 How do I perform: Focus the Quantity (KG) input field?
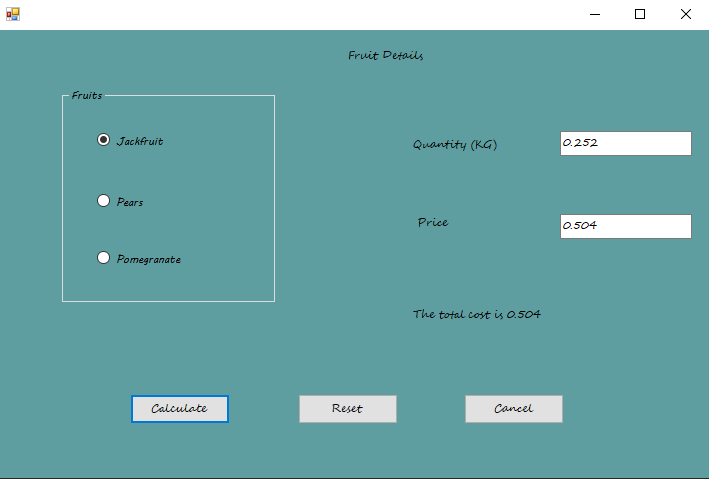pos(626,143)
